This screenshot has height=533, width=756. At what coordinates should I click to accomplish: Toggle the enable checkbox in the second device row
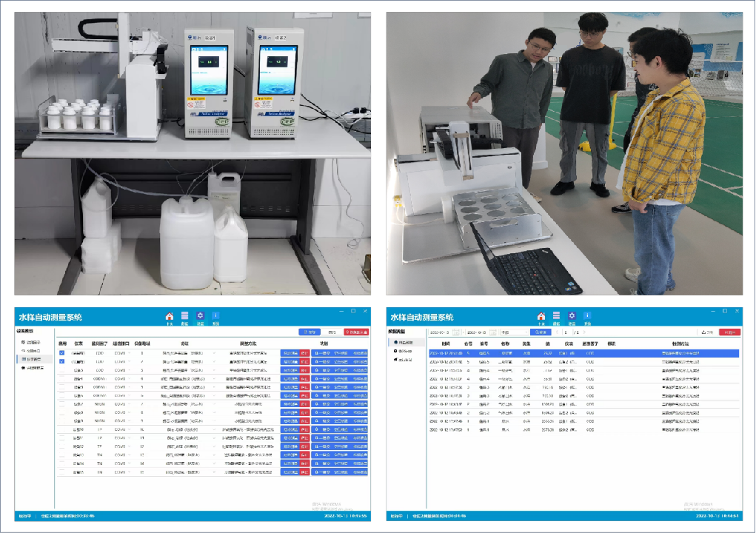tap(63, 361)
